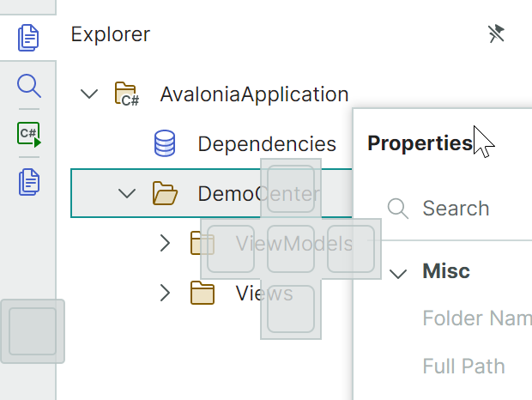Collapse the DemoCenter folder
This screenshot has width=532, height=400.
point(127,193)
